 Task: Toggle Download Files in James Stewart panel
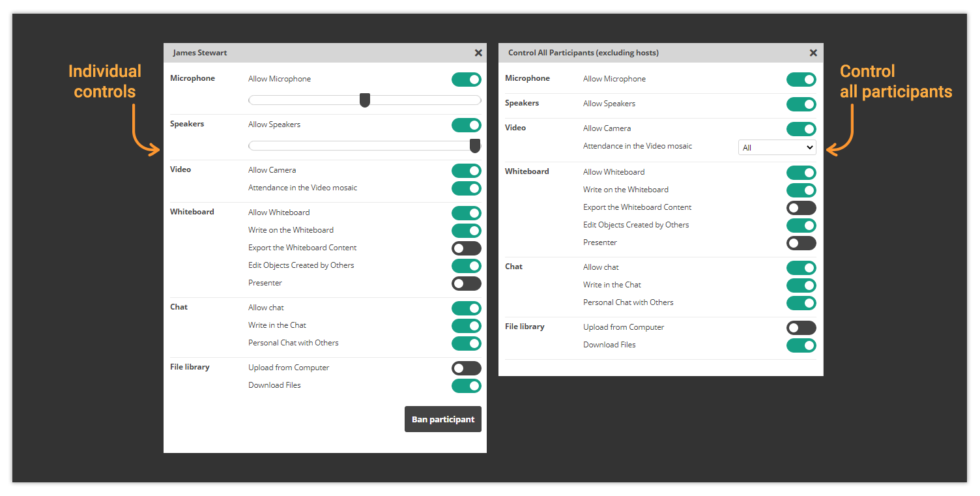coord(467,386)
